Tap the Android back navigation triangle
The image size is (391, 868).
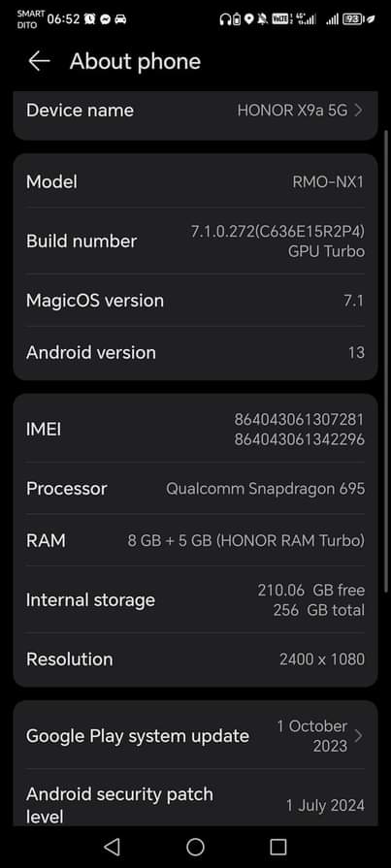point(112,847)
